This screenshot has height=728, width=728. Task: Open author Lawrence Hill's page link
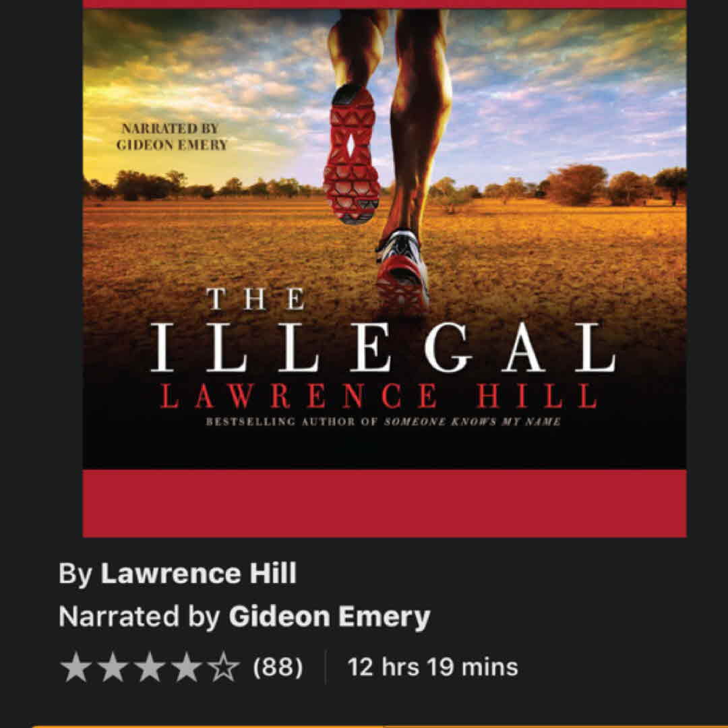[198, 574]
